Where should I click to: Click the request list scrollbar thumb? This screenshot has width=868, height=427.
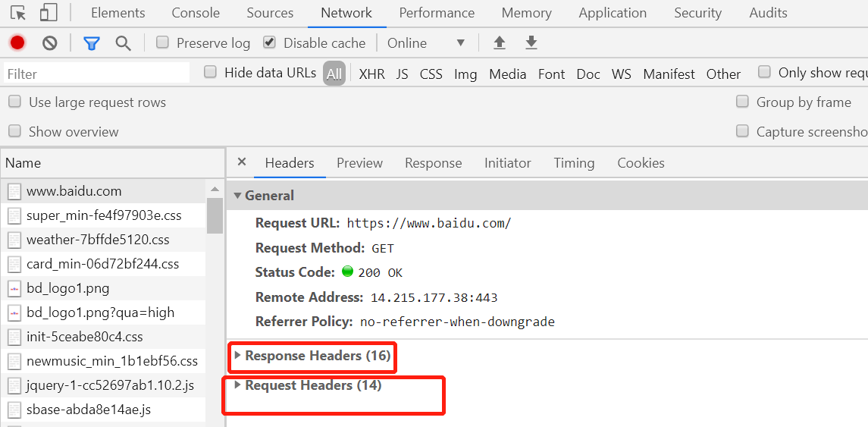(215, 215)
